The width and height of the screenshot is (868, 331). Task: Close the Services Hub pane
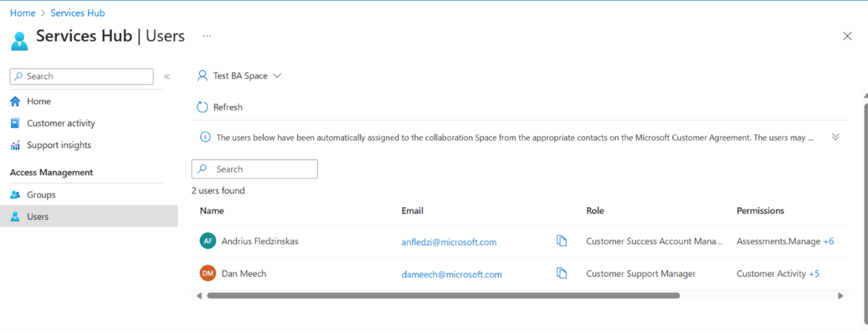[x=847, y=36]
